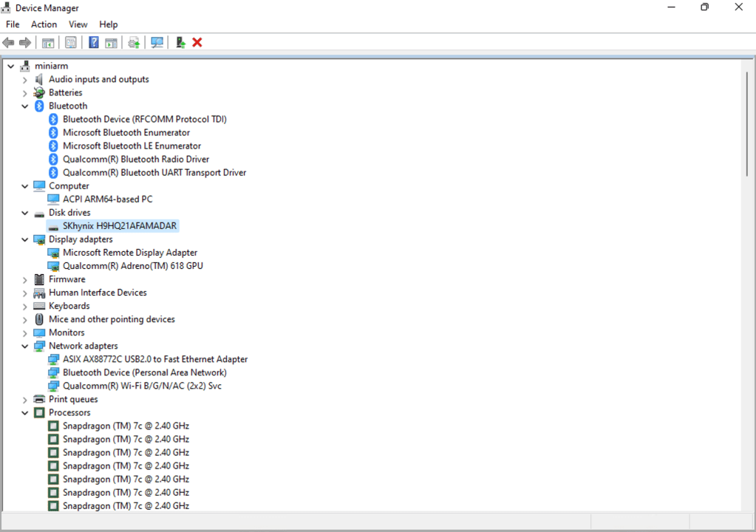Open the View menu
Viewport: 756px width, 532px height.
tap(78, 24)
